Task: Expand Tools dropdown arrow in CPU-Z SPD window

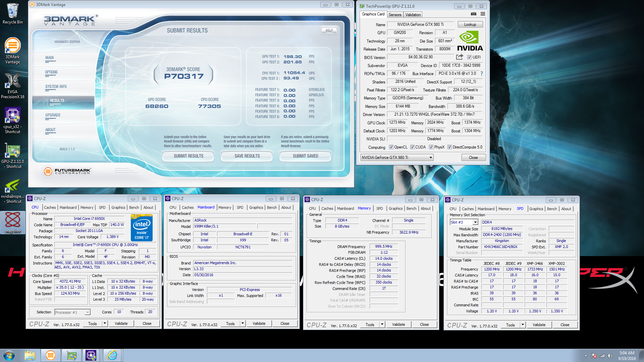Action: click(x=523, y=325)
